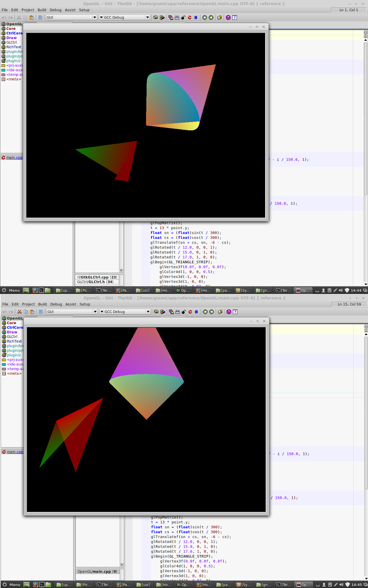Open the GtkGLCtrl.cpp (23) entry

coord(97,277)
